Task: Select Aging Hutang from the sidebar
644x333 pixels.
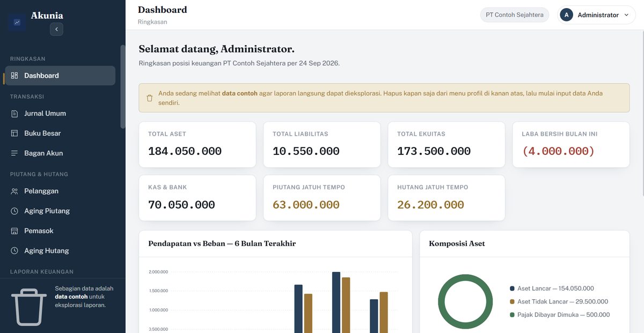Action: [60, 250]
